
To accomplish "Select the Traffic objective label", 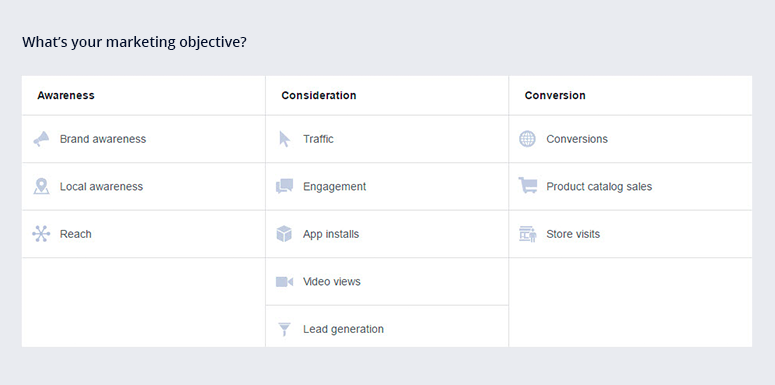I will tap(318, 139).
